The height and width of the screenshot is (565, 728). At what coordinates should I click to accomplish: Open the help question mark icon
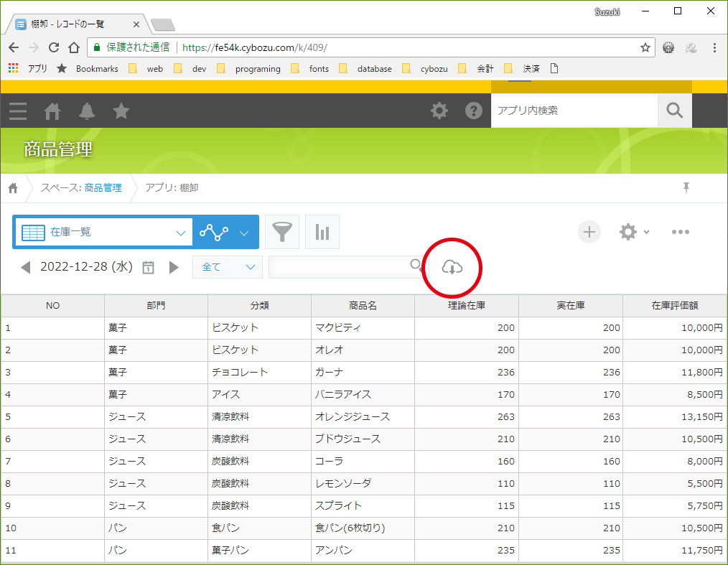click(473, 111)
